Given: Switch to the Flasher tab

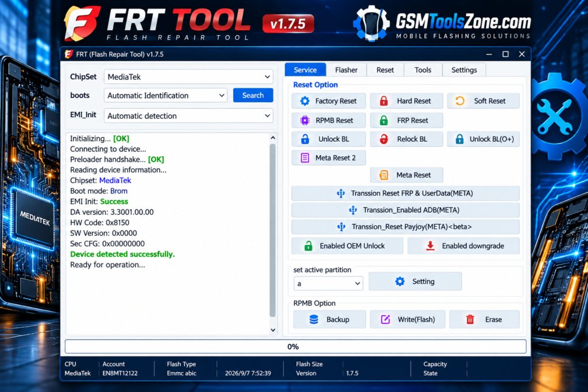Looking at the screenshot, I should point(346,70).
